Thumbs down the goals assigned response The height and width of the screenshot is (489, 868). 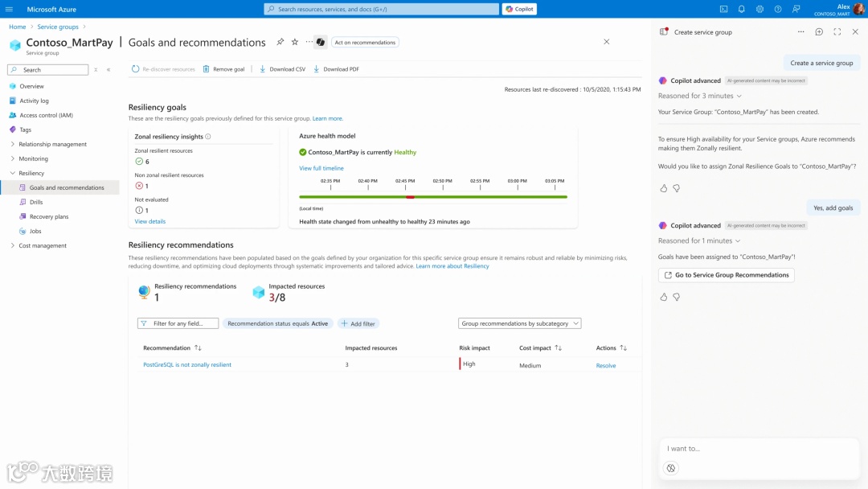(x=677, y=297)
